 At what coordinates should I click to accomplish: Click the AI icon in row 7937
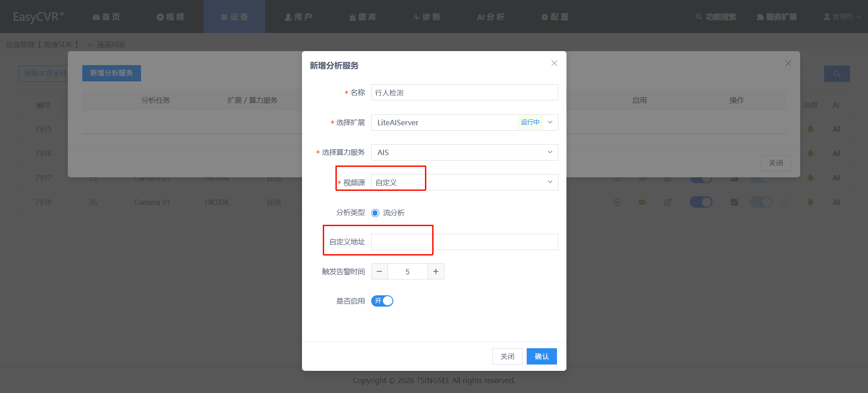click(836, 178)
